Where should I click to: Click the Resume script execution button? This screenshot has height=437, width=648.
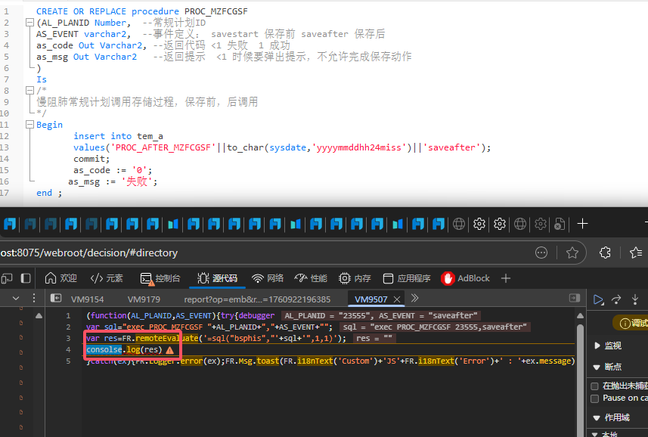(599, 299)
